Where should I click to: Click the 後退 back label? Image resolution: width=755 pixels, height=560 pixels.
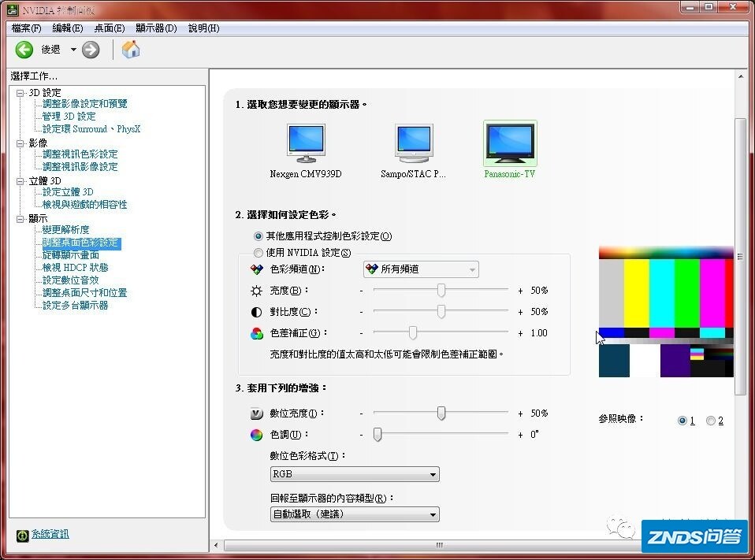coord(50,50)
